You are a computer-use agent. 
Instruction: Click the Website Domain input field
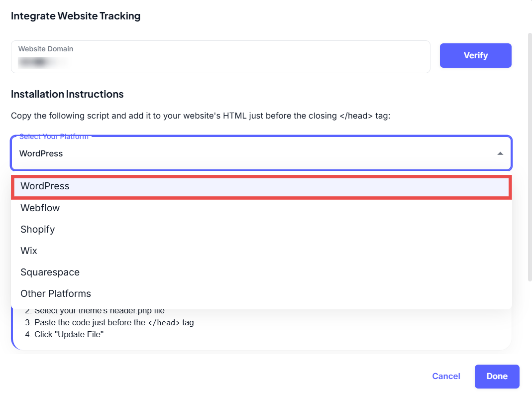pyautogui.click(x=220, y=57)
